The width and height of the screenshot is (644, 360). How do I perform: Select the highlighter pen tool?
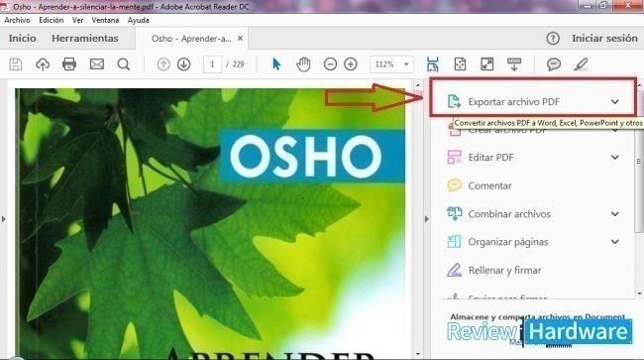[581, 64]
